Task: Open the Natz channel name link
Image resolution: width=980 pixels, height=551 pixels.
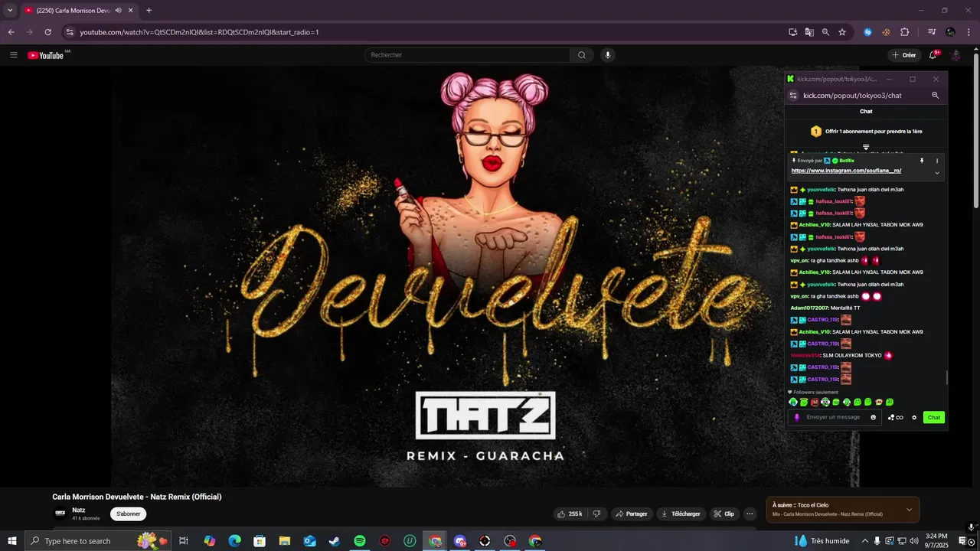Action: coord(78,510)
